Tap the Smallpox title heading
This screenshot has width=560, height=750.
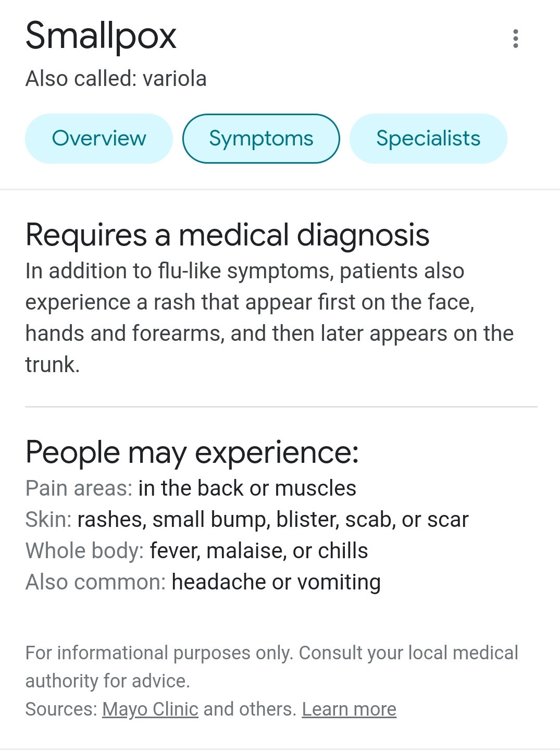pyautogui.click(x=101, y=36)
